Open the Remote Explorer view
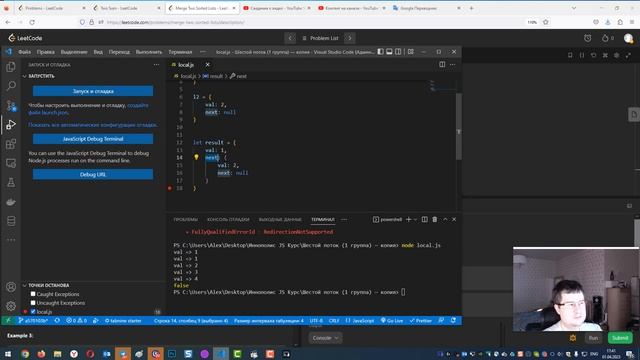The width and height of the screenshot is (640, 360). point(11,163)
